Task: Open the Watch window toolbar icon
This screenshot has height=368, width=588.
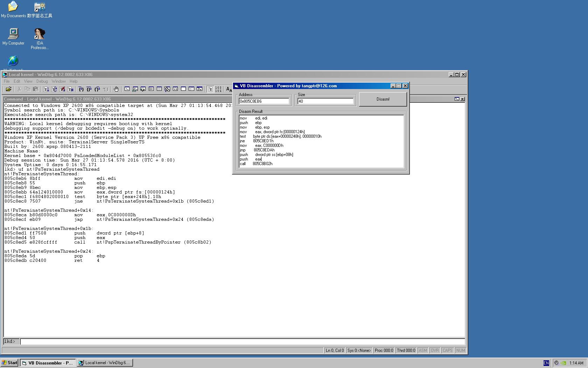Action: tap(135, 89)
